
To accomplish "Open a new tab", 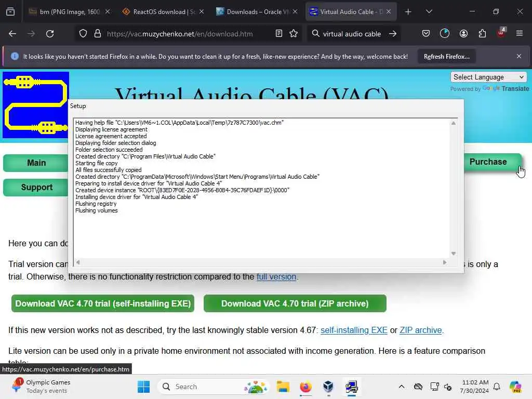I will pyautogui.click(x=408, y=12).
